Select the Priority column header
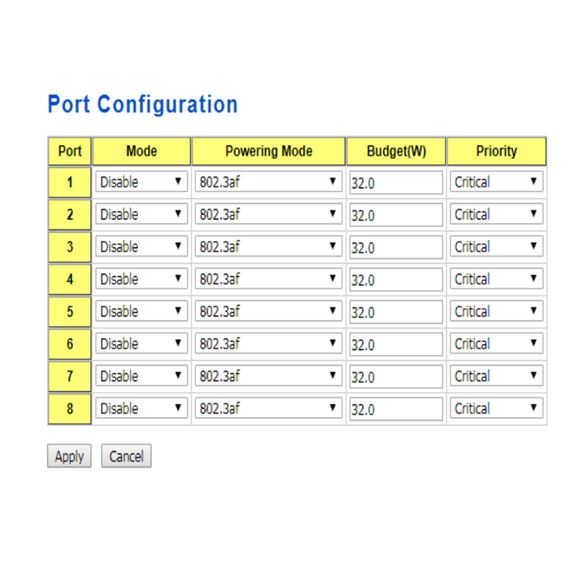Screen dimensions: 580x580 point(496,151)
